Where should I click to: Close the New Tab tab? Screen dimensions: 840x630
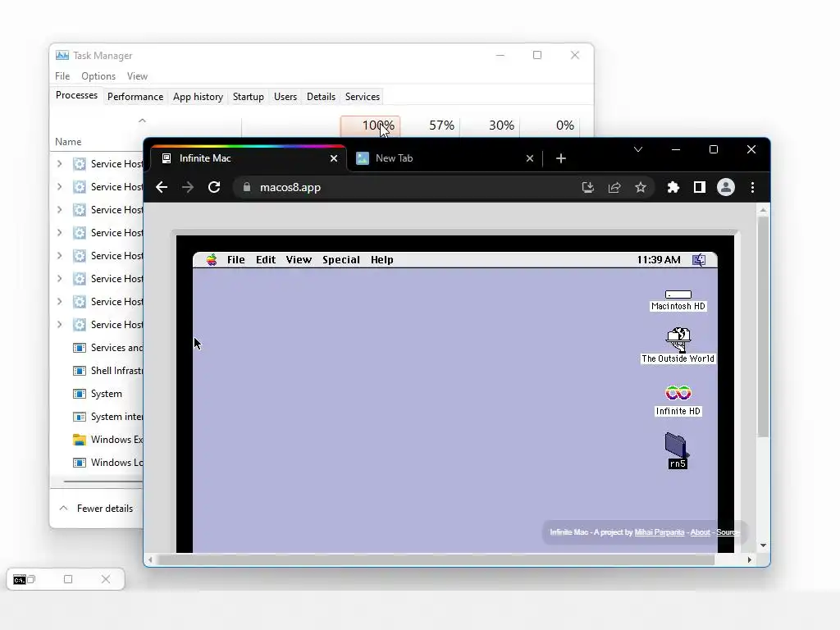(x=530, y=158)
